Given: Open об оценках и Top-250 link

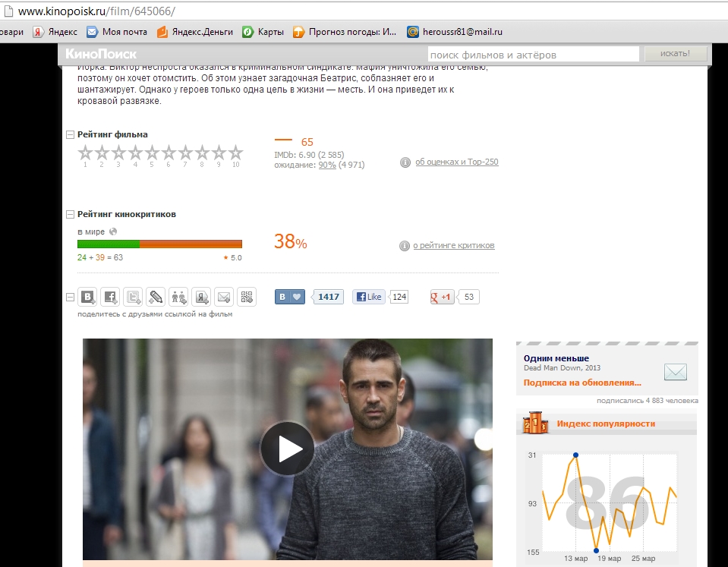Looking at the screenshot, I should [x=456, y=162].
